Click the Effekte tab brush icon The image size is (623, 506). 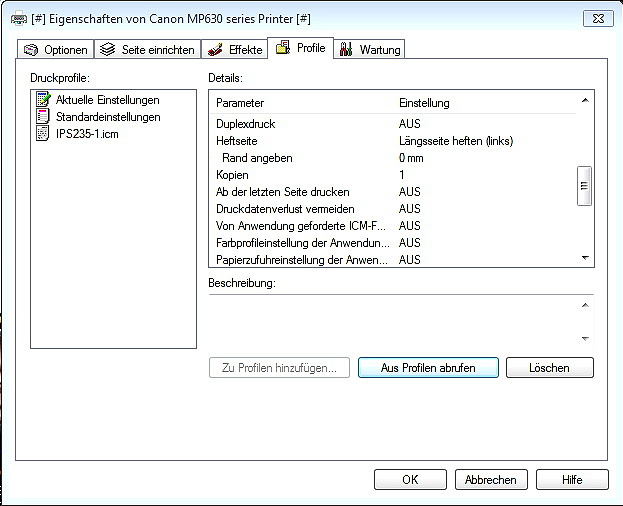pyautogui.click(x=215, y=50)
